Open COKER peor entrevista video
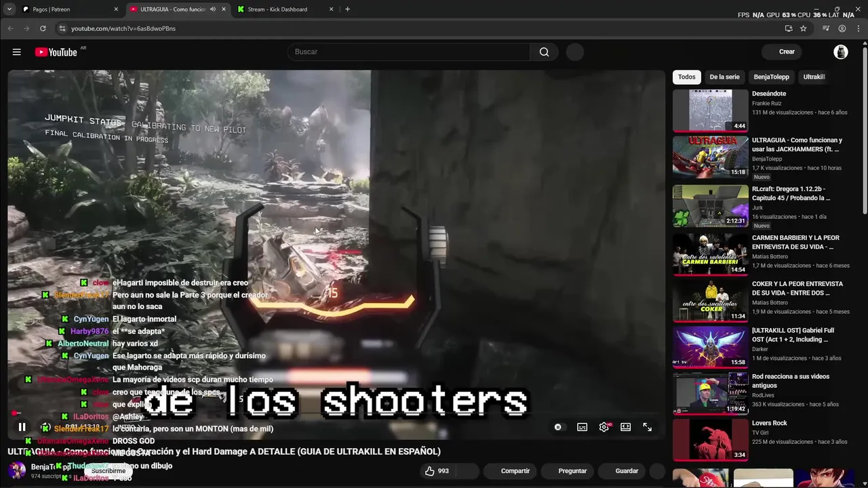868x488 pixels. 711,300
